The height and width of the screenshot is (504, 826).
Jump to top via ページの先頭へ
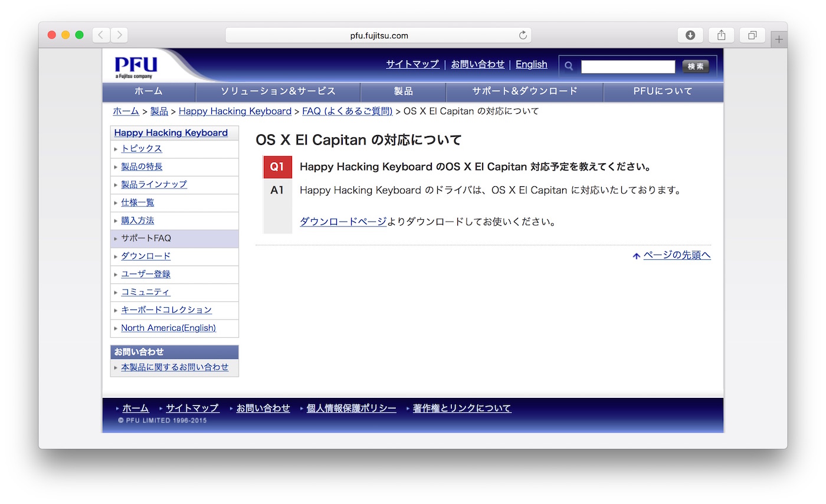[677, 255]
